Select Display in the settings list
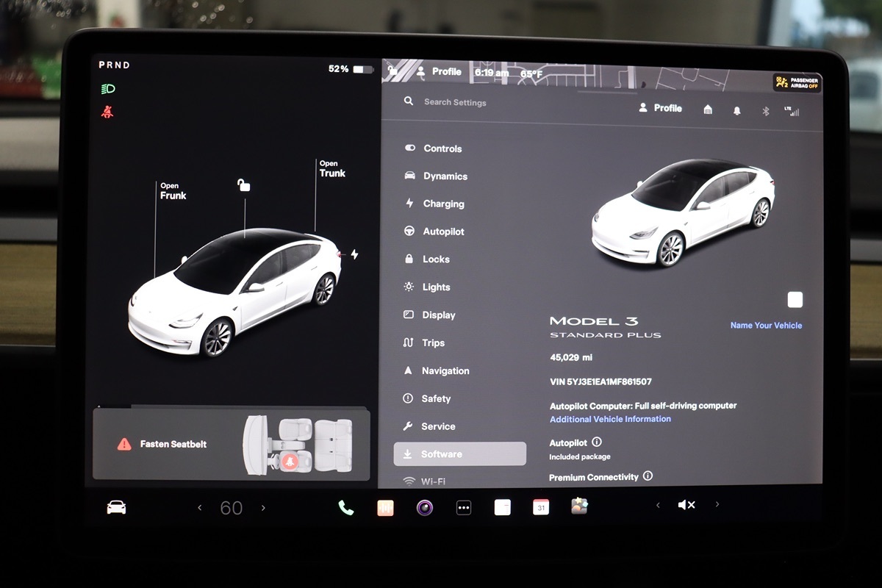This screenshot has height=588, width=882. pyautogui.click(x=429, y=315)
